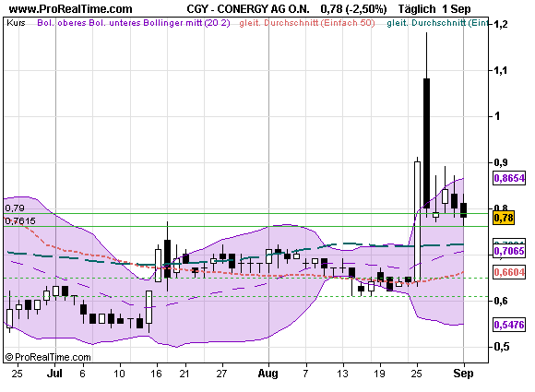Screen dimensions: 535x392
Task: Click the 6 date label on time axis
Action: pyautogui.click(x=82, y=374)
